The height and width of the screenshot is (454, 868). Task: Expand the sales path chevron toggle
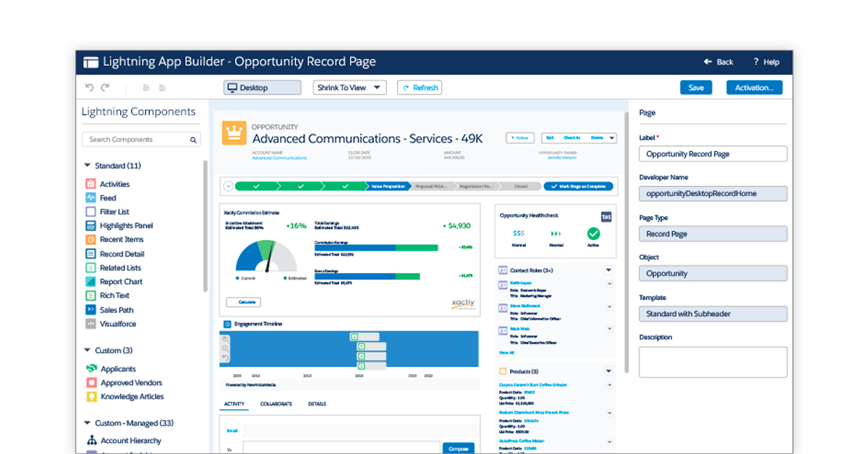pyautogui.click(x=229, y=186)
